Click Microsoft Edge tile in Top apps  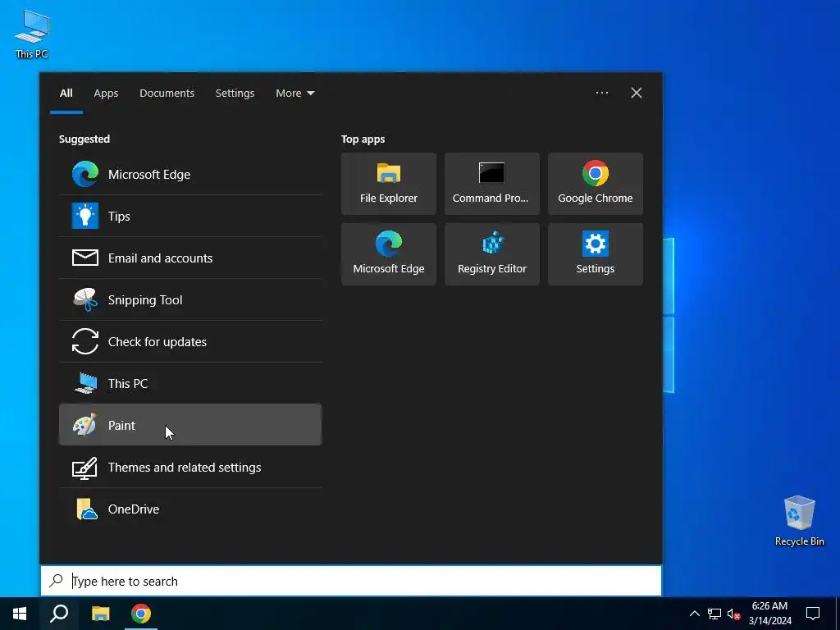[388, 254]
